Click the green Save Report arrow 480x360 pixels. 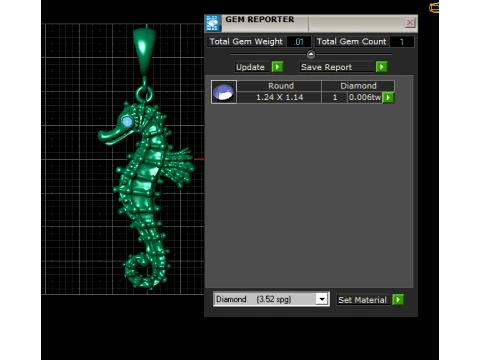point(381,67)
